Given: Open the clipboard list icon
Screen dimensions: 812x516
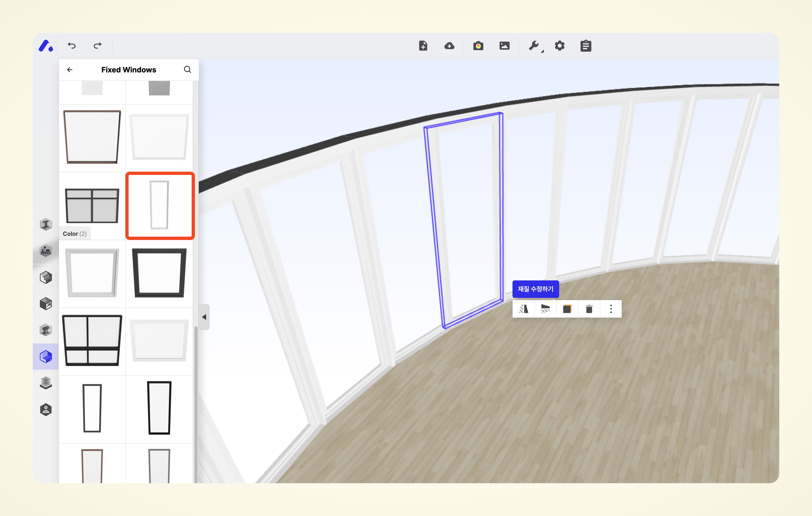Looking at the screenshot, I should tap(586, 46).
